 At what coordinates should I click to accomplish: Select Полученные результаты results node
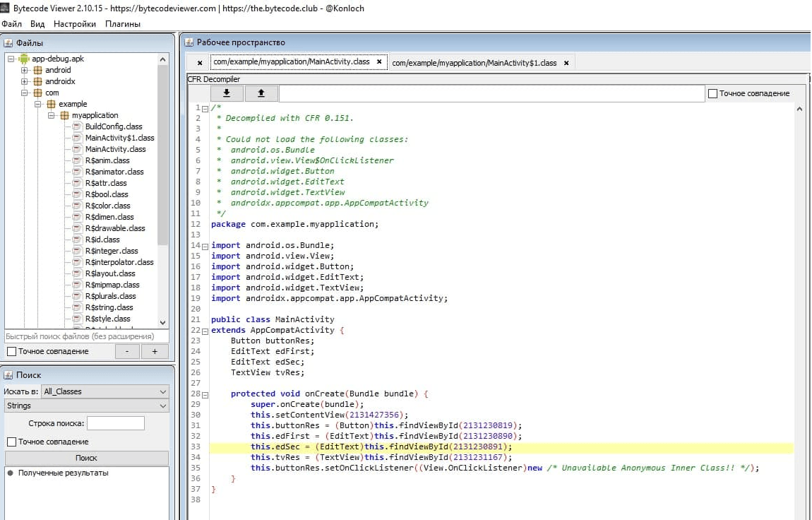[x=63, y=473]
